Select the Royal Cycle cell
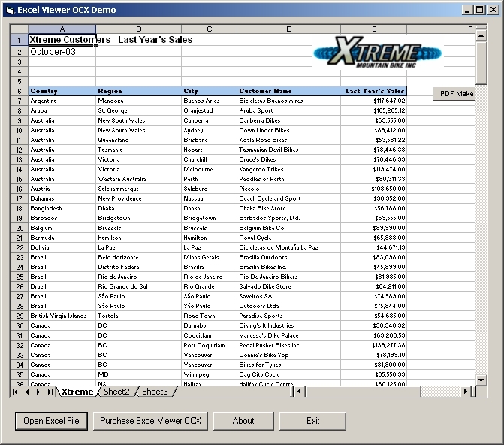Image resolution: width=504 pixels, height=445 pixels. 288,238
